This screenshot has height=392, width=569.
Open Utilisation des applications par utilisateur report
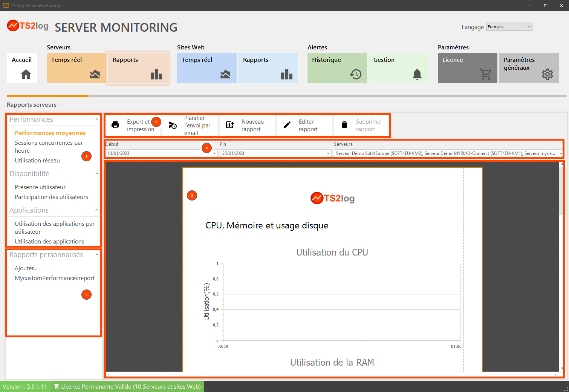(55, 228)
